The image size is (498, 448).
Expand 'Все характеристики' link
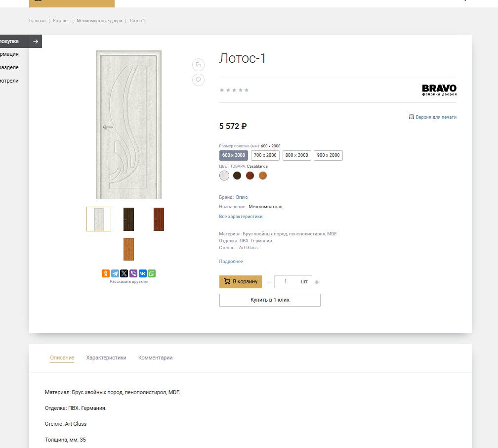pyautogui.click(x=241, y=217)
